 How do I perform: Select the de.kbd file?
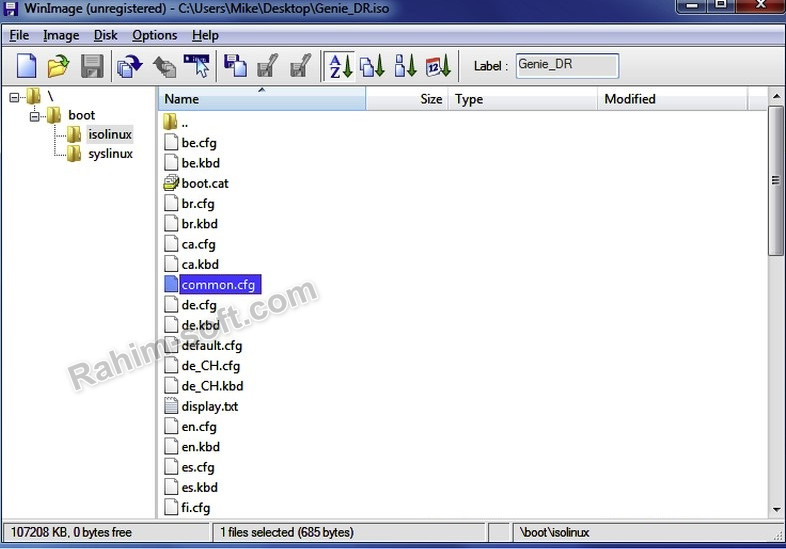pyautogui.click(x=201, y=325)
